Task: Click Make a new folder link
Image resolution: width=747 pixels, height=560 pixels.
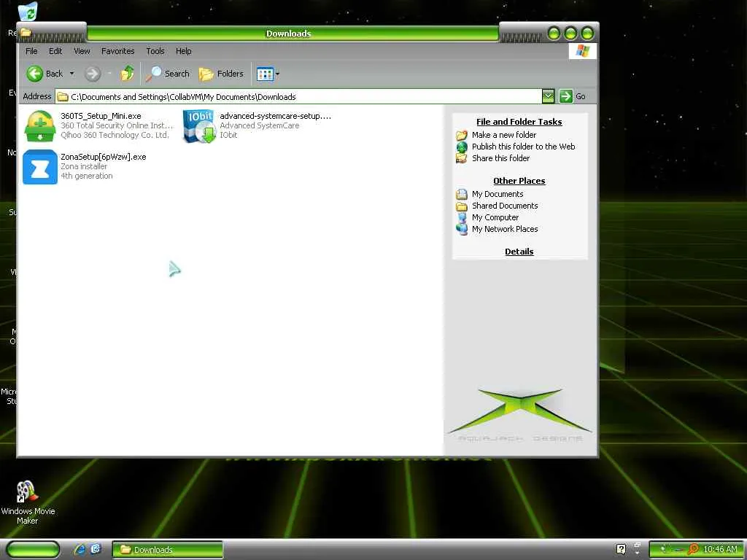Action: click(504, 135)
